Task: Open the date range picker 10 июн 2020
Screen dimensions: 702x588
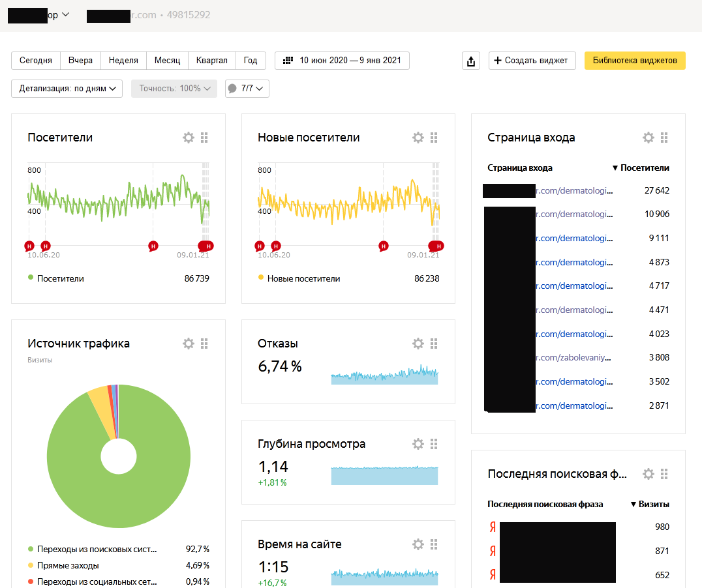Action: 343,61
